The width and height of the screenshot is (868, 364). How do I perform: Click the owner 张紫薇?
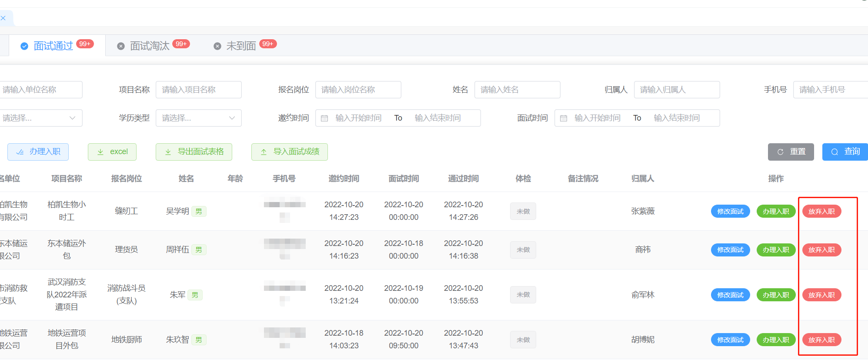tap(643, 211)
